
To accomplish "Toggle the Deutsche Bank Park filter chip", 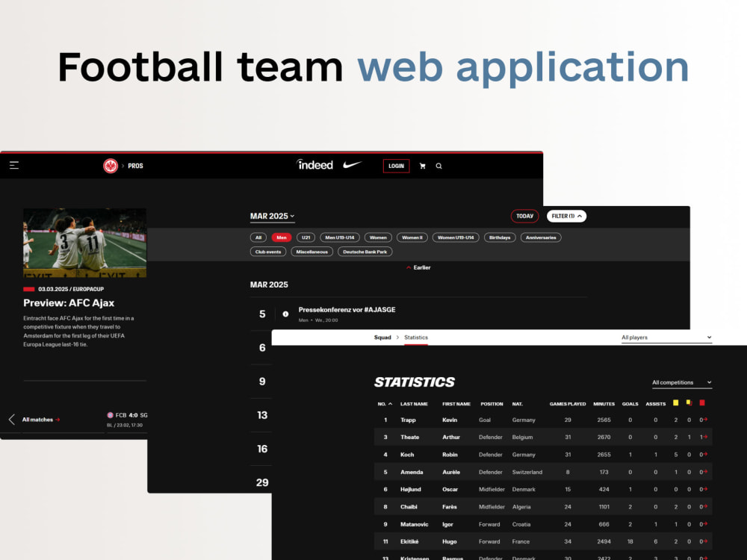I will pos(365,252).
